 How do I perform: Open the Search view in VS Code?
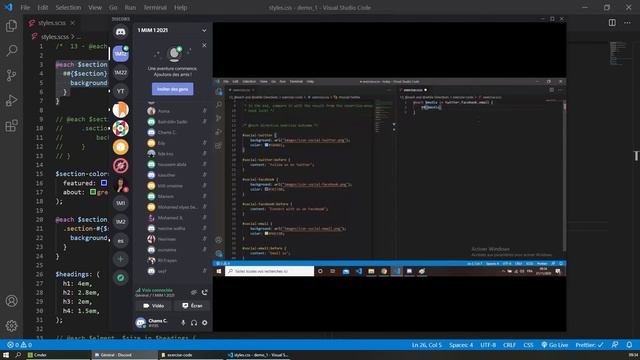11,51
